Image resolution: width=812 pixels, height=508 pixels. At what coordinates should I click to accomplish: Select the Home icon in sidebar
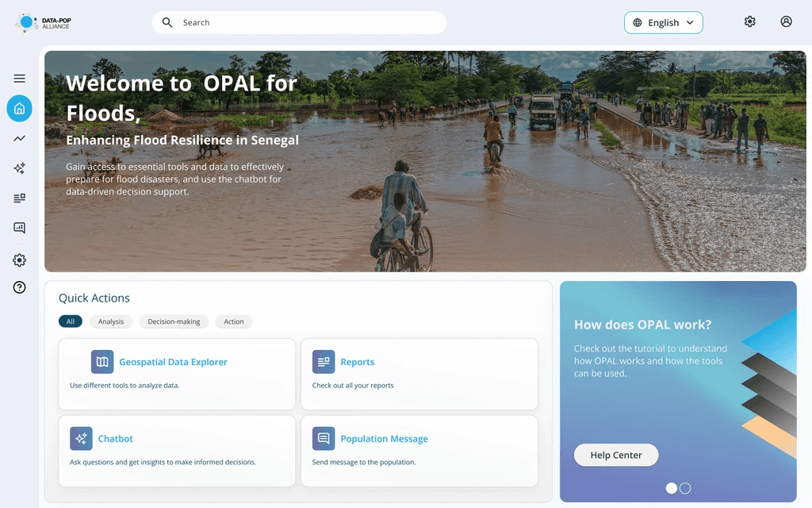19,108
